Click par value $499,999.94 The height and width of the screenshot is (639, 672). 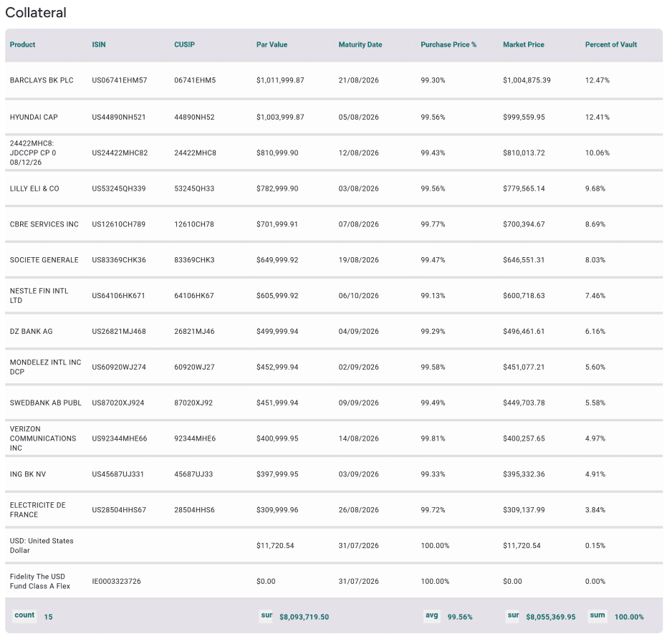click(277, 332)
